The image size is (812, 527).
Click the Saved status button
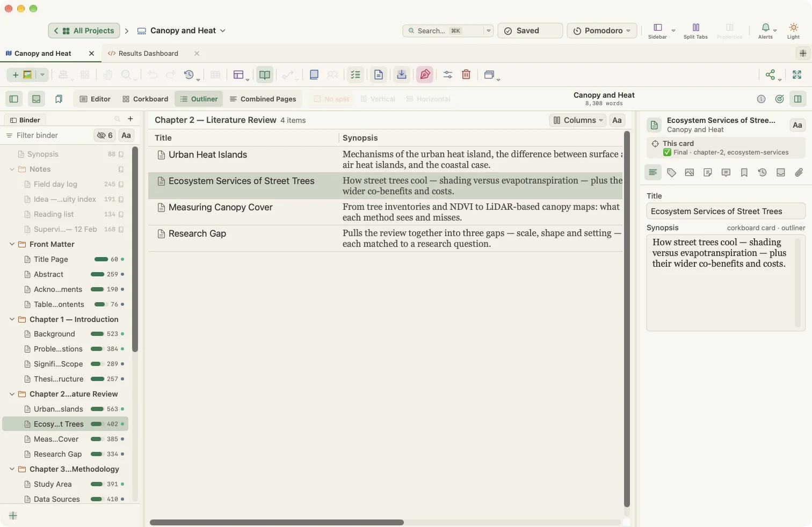[x=530, y=31]
